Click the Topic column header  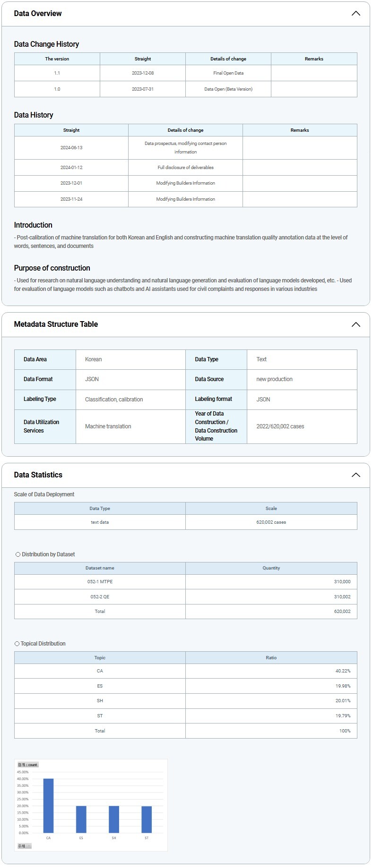tap(100, 658)
